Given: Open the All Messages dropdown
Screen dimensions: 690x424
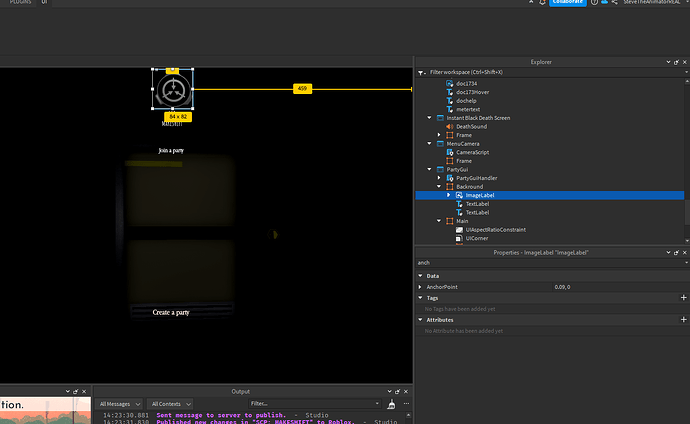Looking at the screenshot, I should pos(119,404).
